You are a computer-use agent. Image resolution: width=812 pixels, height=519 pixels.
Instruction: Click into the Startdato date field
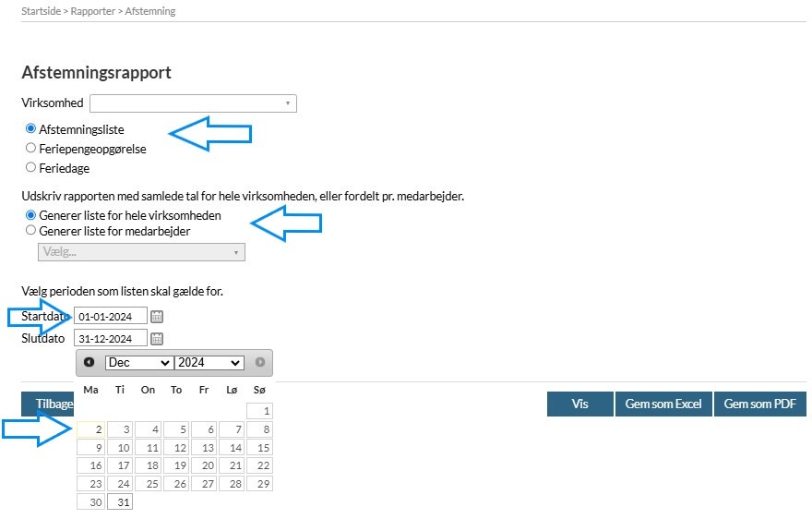[x=110, y=317]
